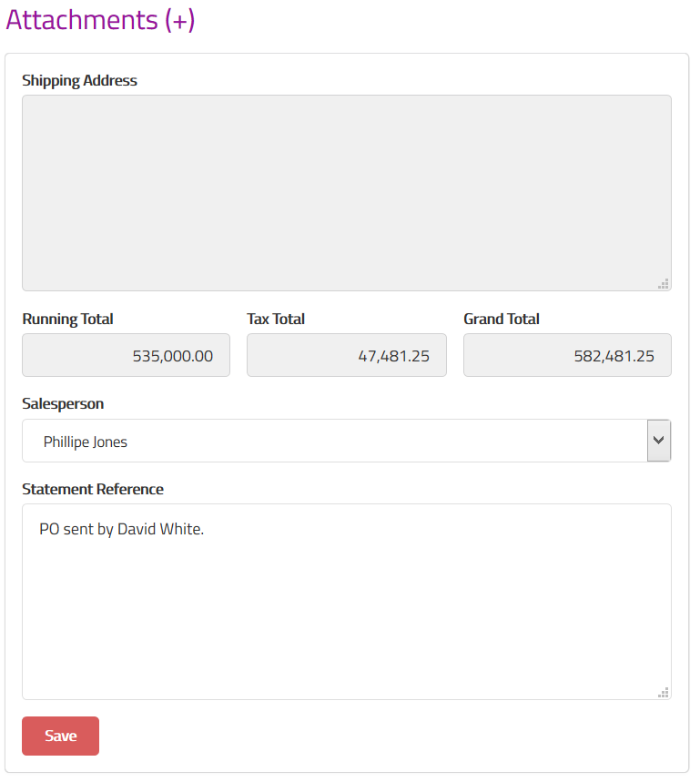Click the 'PO sent by David White.' text

pos(122,529)
